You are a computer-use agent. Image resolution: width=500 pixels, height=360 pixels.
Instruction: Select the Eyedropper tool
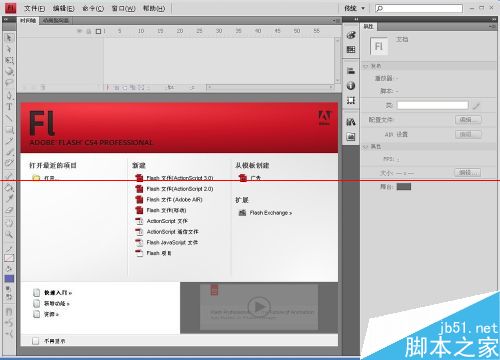coord(9,199)
